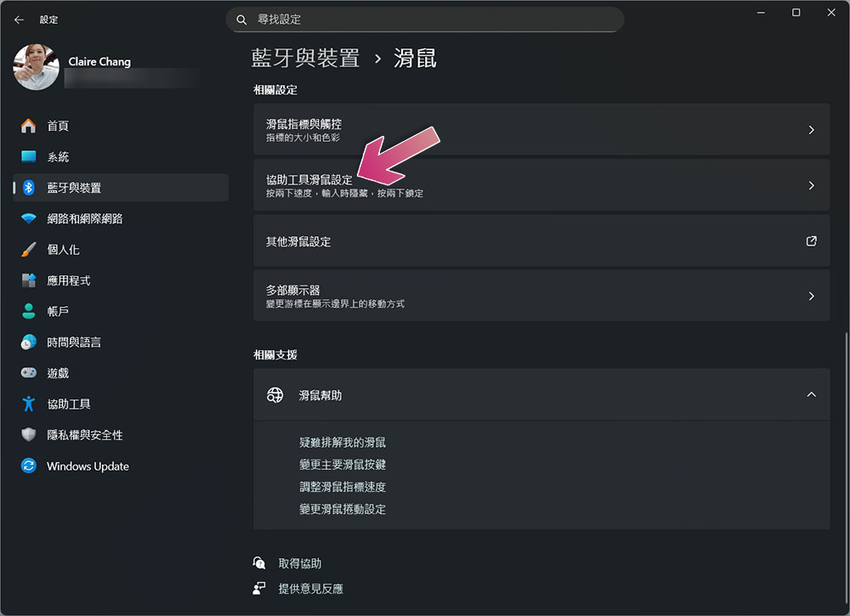Open the 變更滑鼠捲動設定 link
Screen dimensions: 850x616
pos(342,509)
